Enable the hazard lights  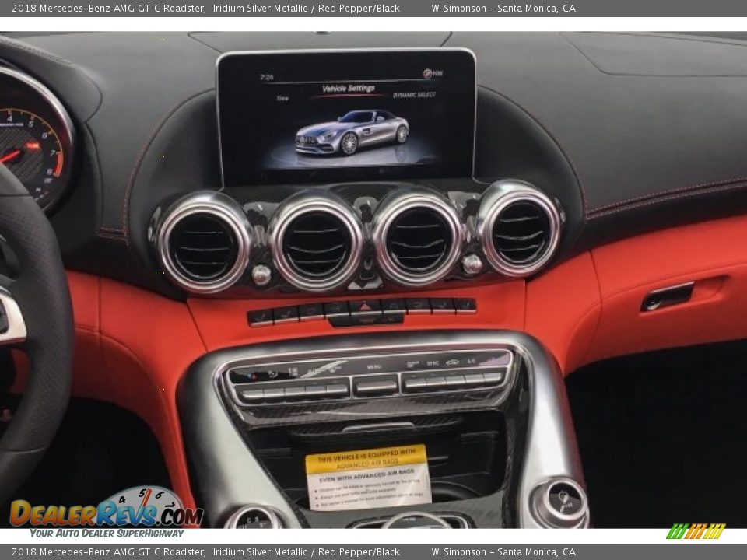(364, 306)
